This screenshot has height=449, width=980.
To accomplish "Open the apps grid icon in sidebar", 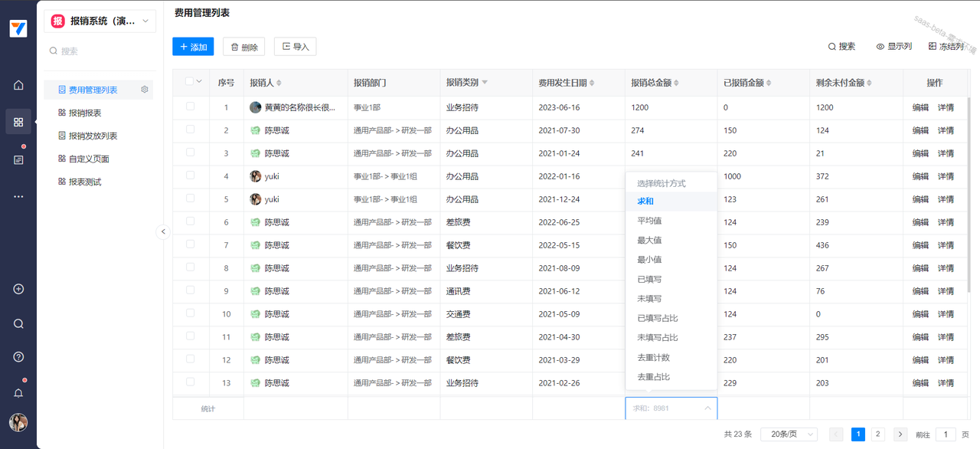I will point(18,122).
